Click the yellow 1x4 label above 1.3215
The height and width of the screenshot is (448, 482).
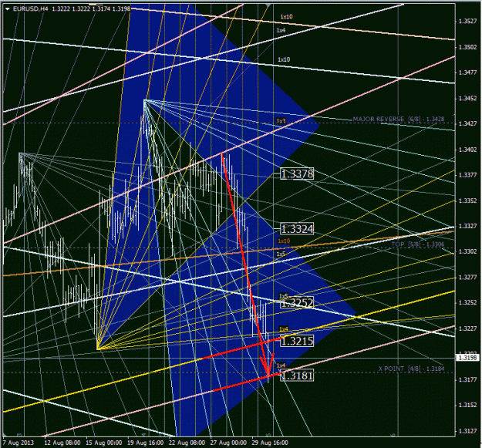[284, 329]
